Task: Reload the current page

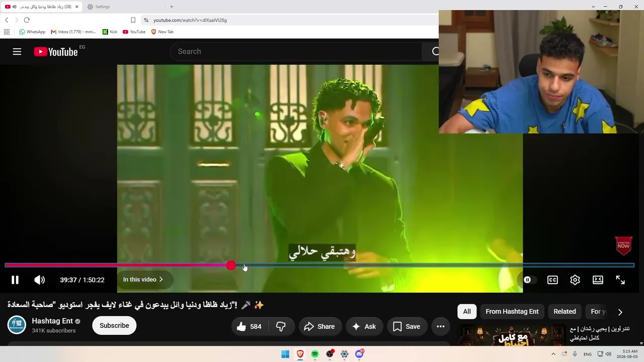Action: tap(27, 20)
